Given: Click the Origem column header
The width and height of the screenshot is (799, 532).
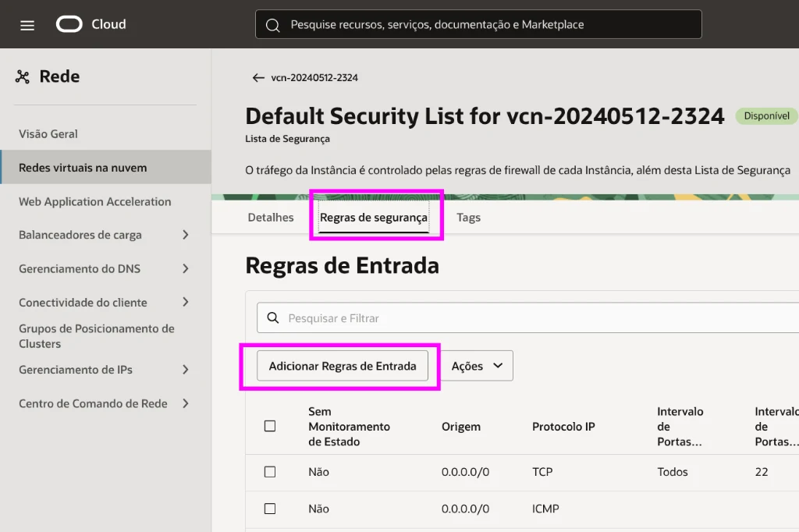Looking at the screenshot, I should [x=460, y=427].
